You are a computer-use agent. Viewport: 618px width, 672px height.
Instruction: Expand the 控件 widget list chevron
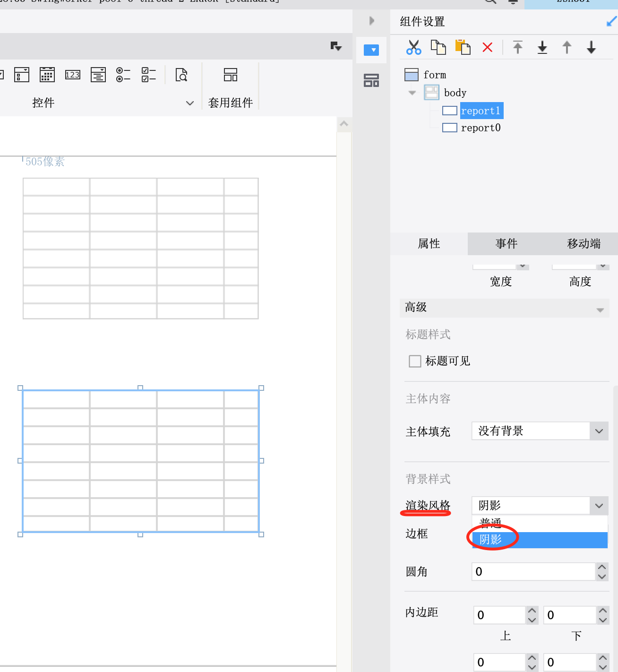190,103
